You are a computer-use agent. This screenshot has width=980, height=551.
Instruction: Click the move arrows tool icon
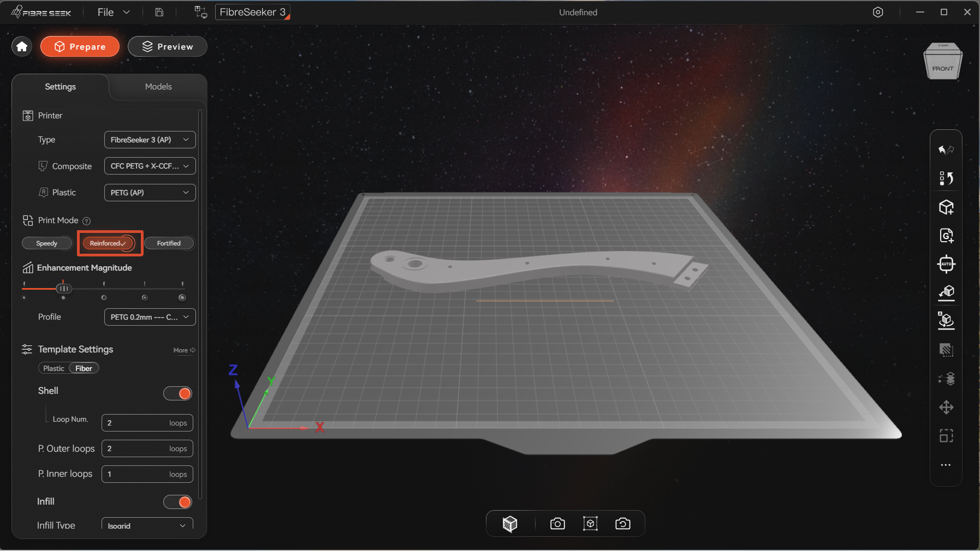[946, 407]
